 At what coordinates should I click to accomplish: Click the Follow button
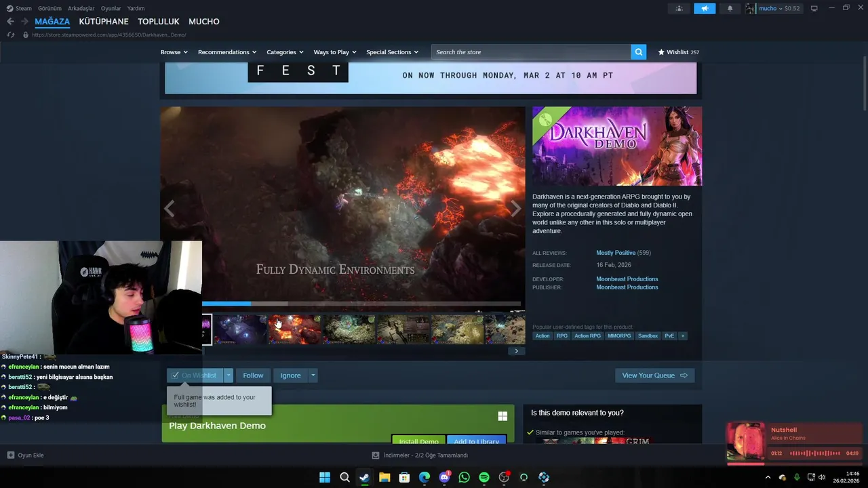(253, 375)
